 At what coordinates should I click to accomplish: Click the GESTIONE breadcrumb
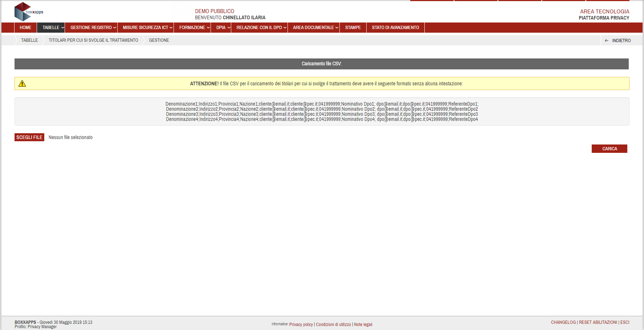coord(159,40)
